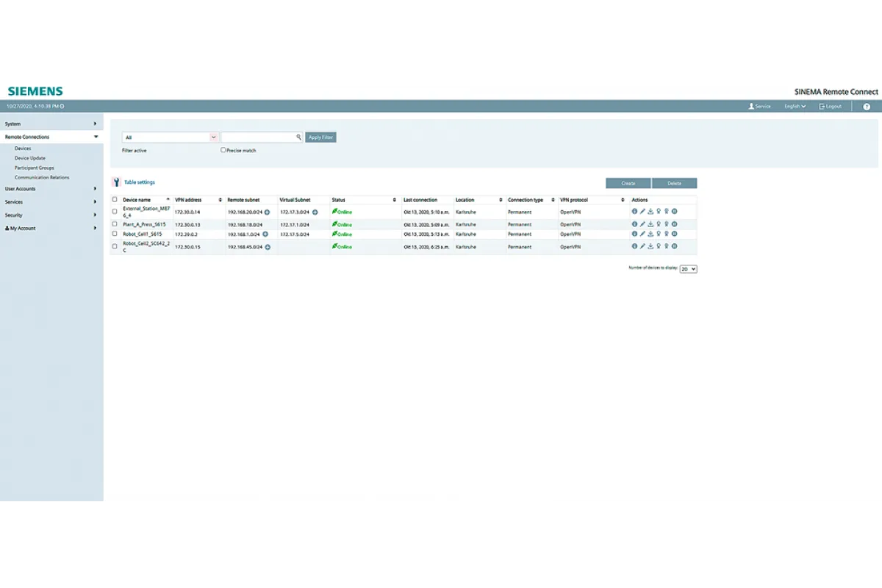
Task: Edit External_Station_M876_4 using the pencil icon
Action: click(642, 212)
